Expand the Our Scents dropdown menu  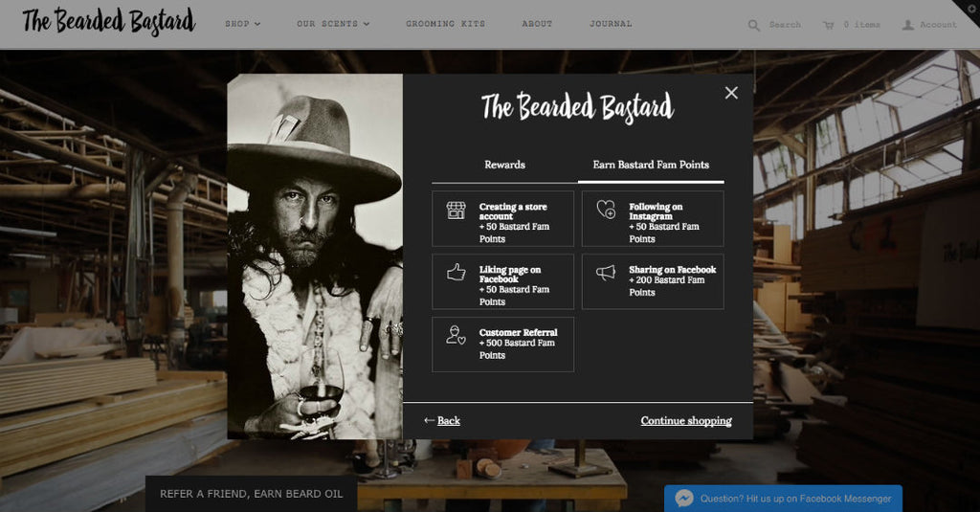(333, 24)
